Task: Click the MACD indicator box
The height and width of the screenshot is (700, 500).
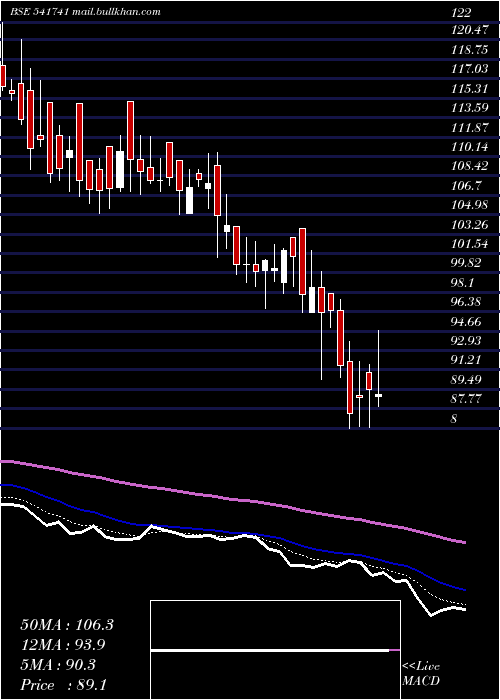Action: [x=275, y=650]
